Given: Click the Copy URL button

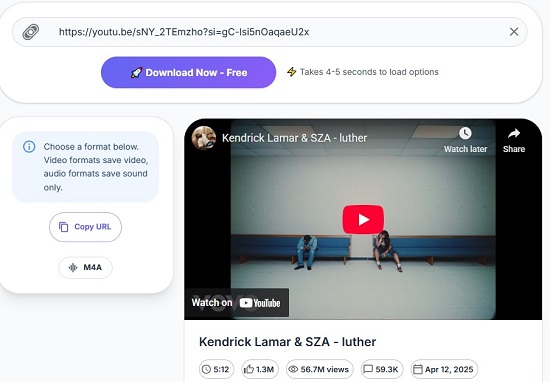Looking at the screenshot, I should pyautogui.click(x=85, y=227).
